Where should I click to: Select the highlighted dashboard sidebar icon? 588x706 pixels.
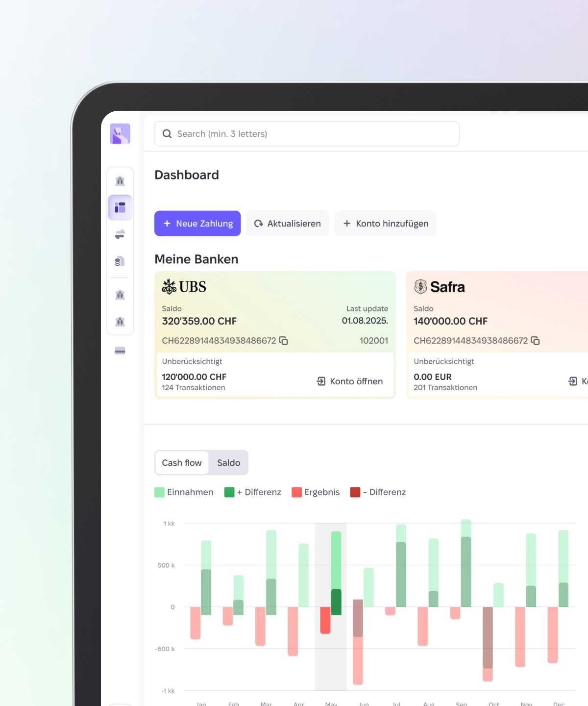pyautogui.click(x=120, y=207)
